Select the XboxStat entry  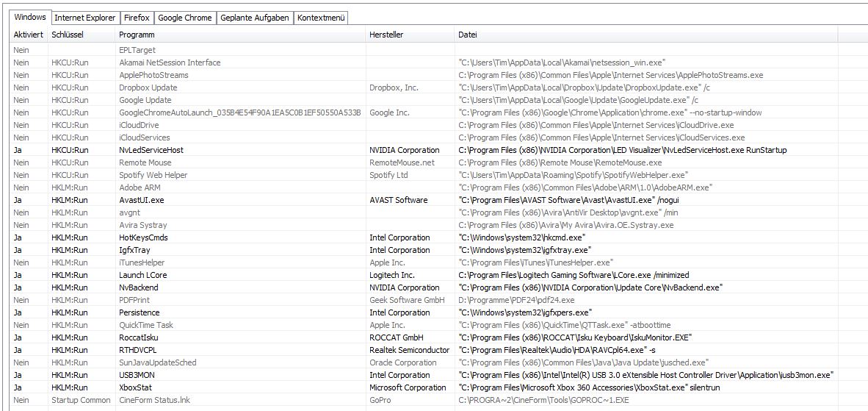136,387
